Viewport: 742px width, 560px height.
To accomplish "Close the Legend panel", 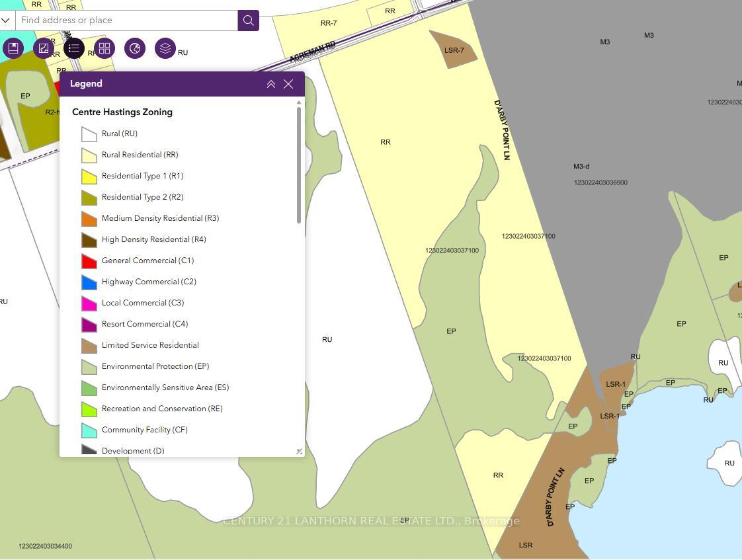I will [x=288, y=84].
